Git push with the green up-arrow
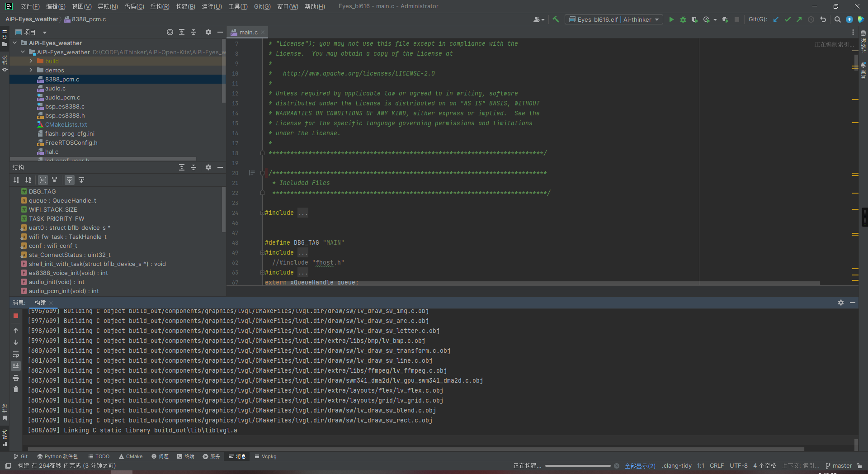The height and width of the screenshot is (474, 868). [x=799, y=19]
